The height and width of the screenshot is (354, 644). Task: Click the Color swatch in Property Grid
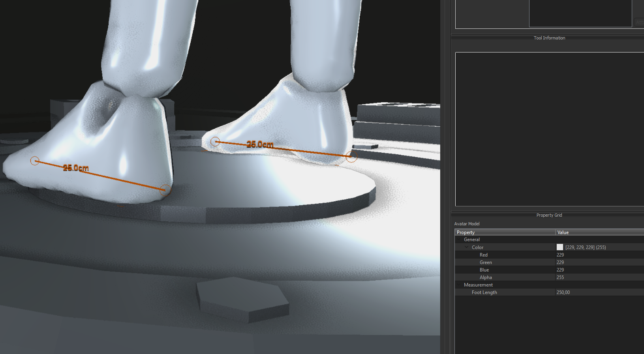tap(560, 247)
